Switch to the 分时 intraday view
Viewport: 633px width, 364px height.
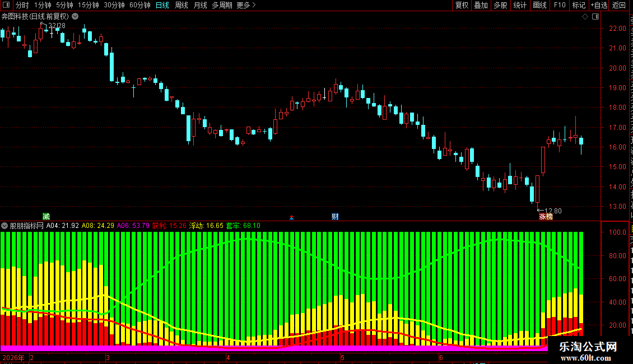tap(22, 5)
